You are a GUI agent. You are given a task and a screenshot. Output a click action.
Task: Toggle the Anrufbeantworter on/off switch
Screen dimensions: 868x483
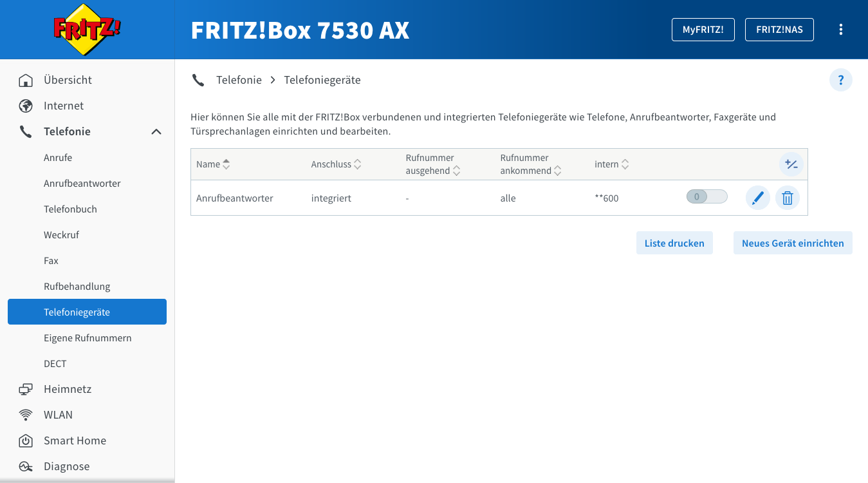pyautogui.click(x=706, y=197)
